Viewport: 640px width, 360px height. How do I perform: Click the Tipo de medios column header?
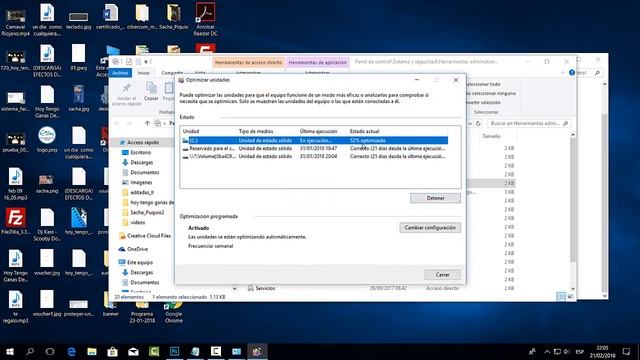(256, 131)
